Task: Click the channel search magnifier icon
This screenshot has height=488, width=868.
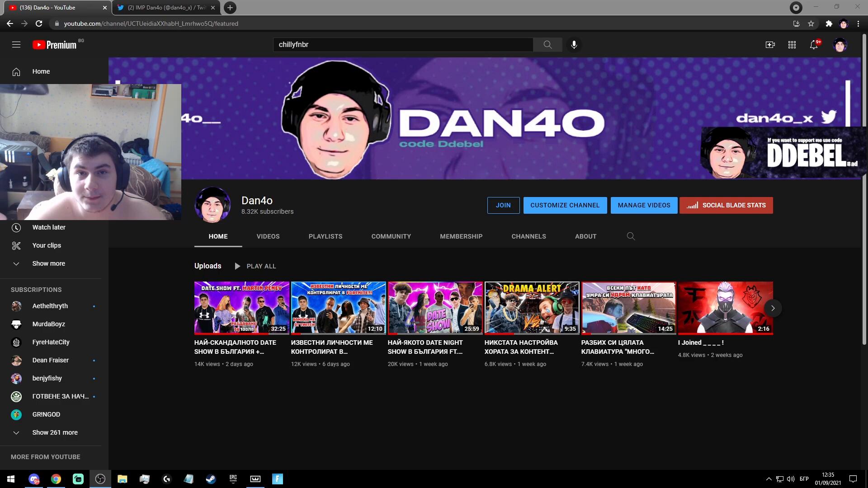Action: coord(631,236)
